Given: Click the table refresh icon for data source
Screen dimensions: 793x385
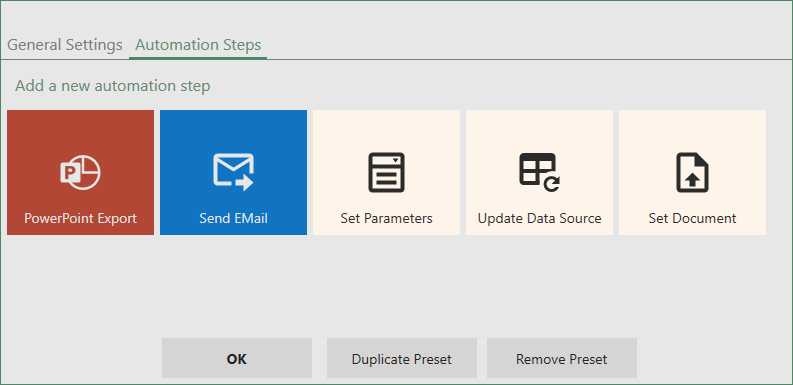Looking at the screenshot, I should [539, 172].
